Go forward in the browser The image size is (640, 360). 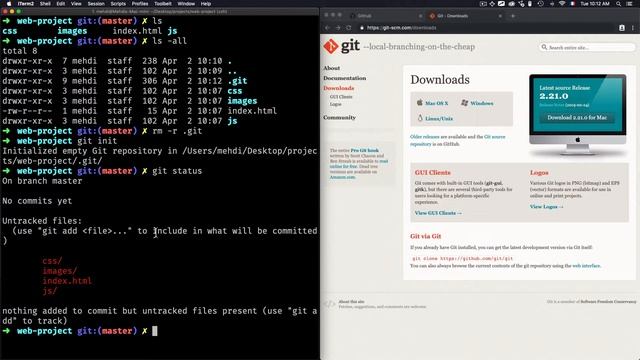tap(338, 28)
